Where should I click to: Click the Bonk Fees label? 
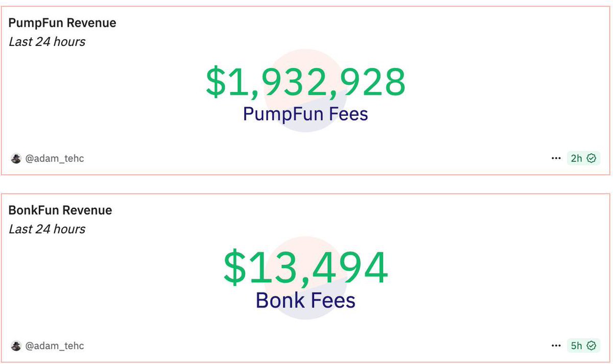[305, 300]
